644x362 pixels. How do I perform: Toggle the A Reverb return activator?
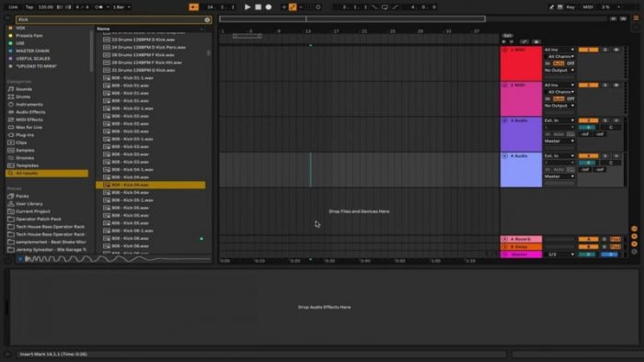tap(588, 239)
